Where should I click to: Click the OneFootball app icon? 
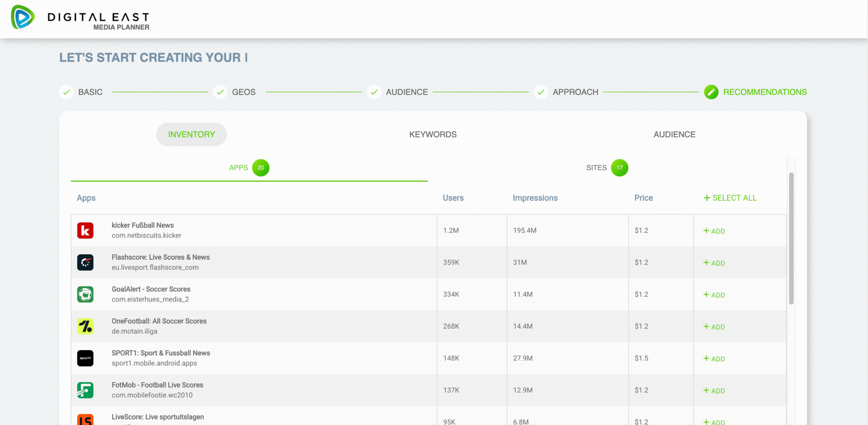85,326
